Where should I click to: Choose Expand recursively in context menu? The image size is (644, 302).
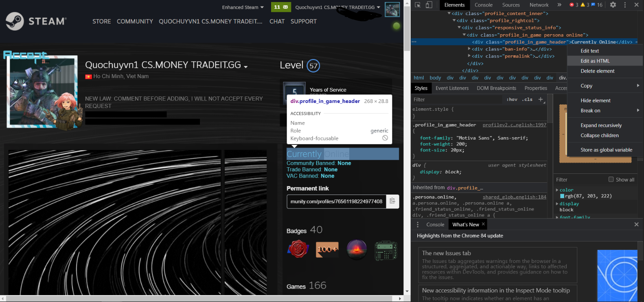point(605,125)
